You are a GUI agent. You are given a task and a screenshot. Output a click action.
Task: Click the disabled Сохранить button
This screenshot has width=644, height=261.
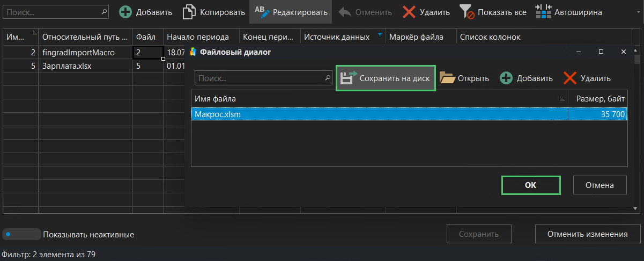(479, 234)
